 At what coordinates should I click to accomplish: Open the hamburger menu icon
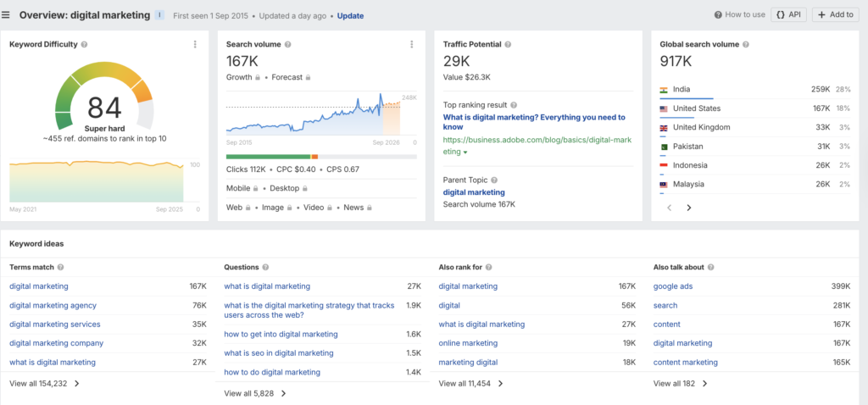pos(6,15)
